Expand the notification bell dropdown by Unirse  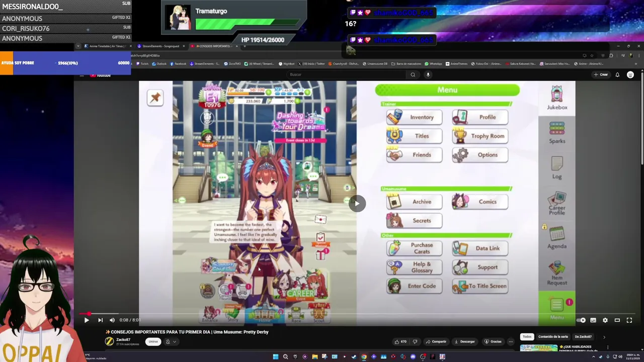coord(171,341)
